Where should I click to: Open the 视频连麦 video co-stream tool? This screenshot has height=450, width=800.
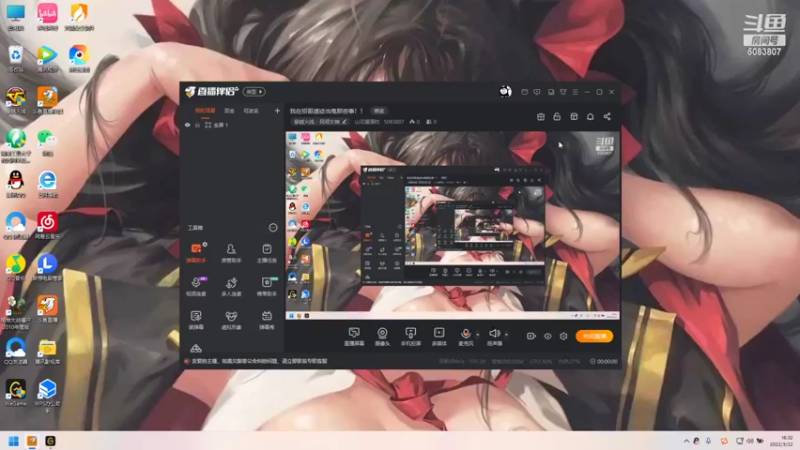point(196,286)
